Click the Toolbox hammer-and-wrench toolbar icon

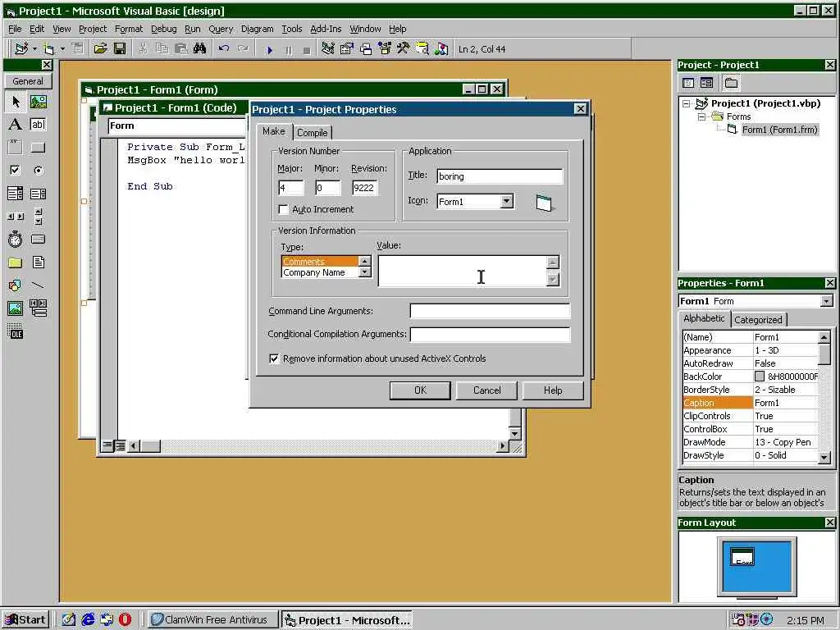click(x=404, y=49)
